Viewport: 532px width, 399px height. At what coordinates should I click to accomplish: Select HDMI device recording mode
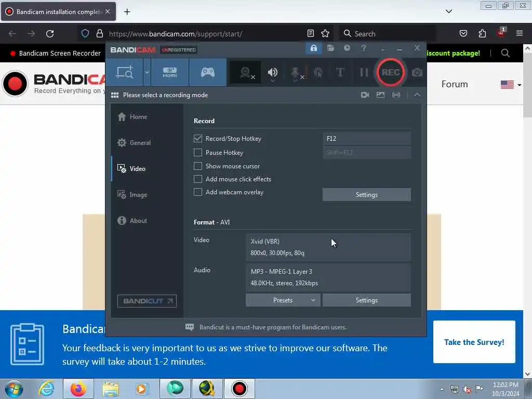(170, 72)
